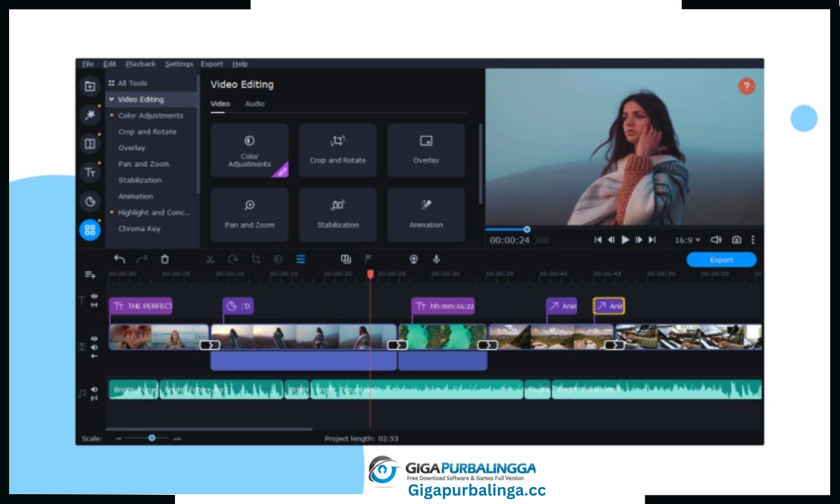Select Stabilization in the tools list
Image resolution: width=840 pixels, height=504 pixels.
(x=140, y=180)
